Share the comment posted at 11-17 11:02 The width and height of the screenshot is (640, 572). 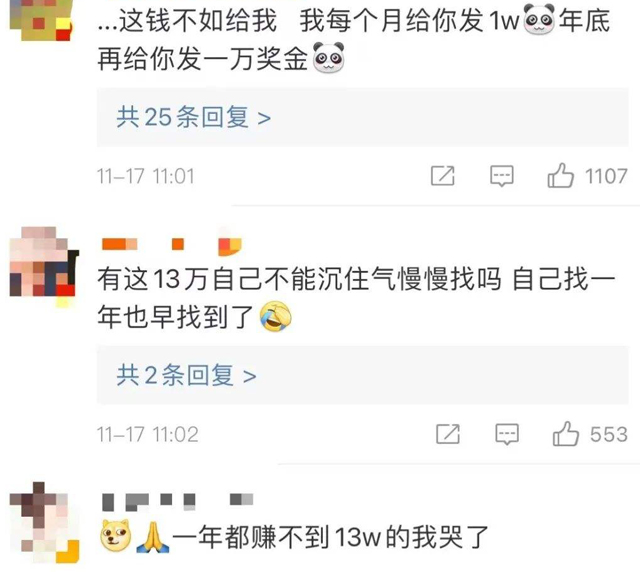click(x=448, y=434)
